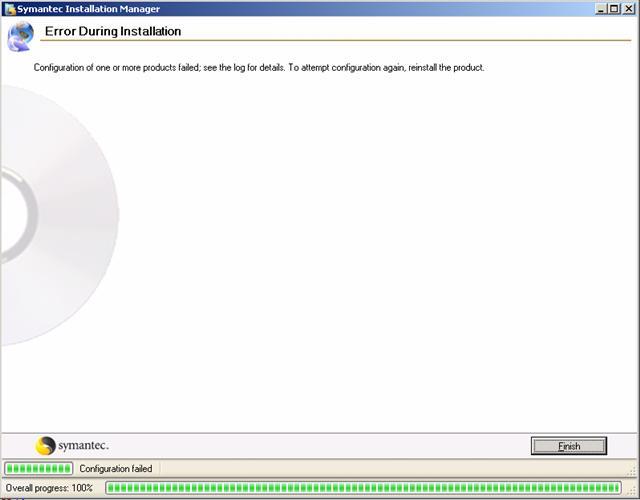Click the globe installer icon beside the heading

[20, 37]
